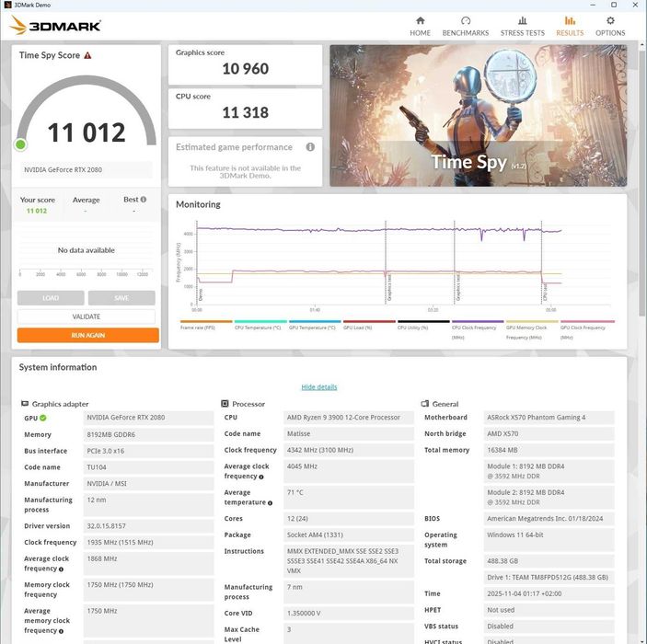Click the green score dot on the gauge
This screenshot has width=647, height=644.
20,144
